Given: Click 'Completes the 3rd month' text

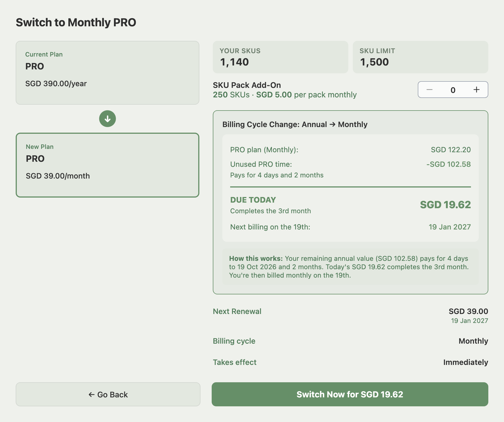Looking at the screenshot, I should 270,211.
